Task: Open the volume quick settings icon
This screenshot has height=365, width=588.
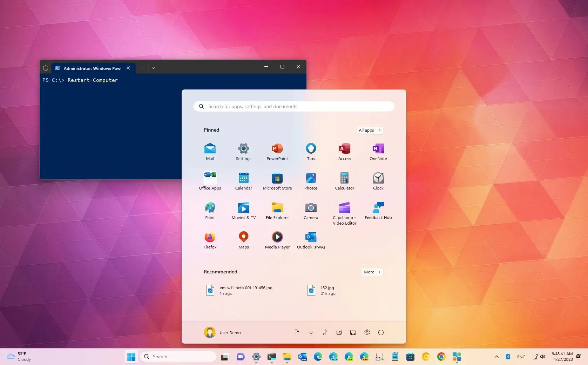Action: click(542, 357)
